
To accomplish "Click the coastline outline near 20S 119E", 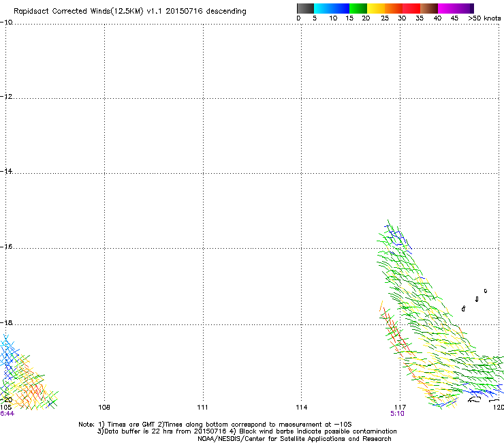I will coord(475,400).
